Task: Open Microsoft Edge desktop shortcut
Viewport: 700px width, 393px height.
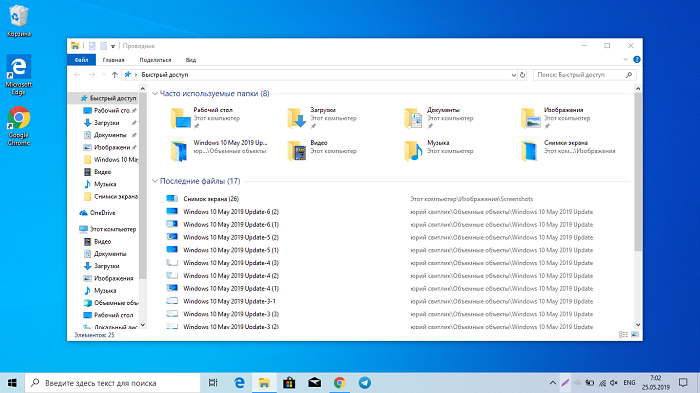Action: [x=18, y=75]
